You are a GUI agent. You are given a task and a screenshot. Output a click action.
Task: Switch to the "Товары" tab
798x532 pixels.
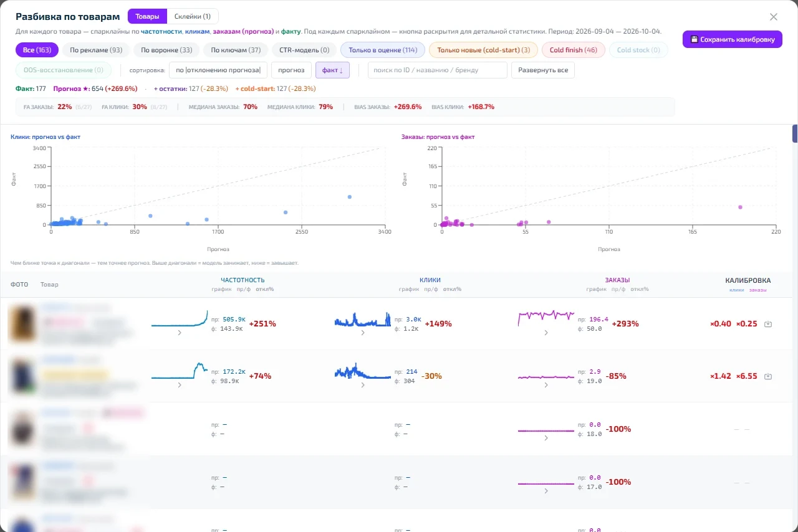(148, 17)
